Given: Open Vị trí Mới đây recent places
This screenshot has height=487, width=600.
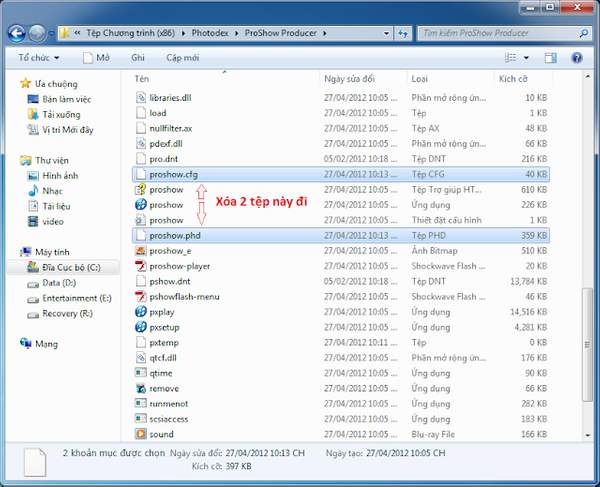Looking at the screenshot, I should (60, 130).
